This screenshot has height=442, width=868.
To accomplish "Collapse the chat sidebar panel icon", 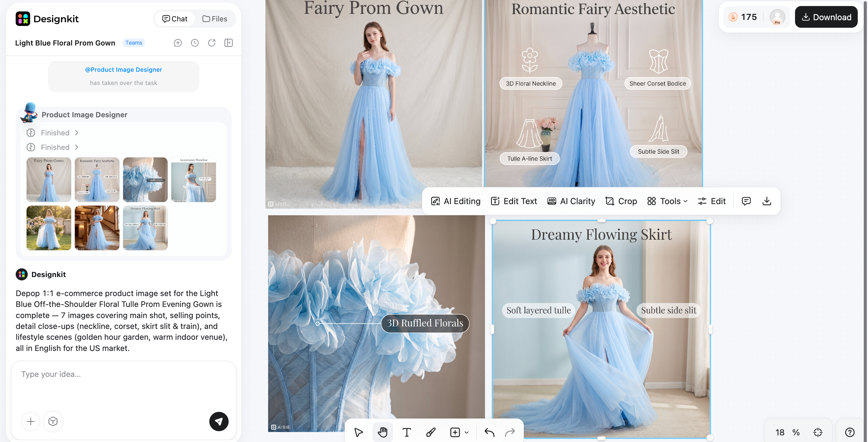I will pyautogui.click(x=228, y=43).
